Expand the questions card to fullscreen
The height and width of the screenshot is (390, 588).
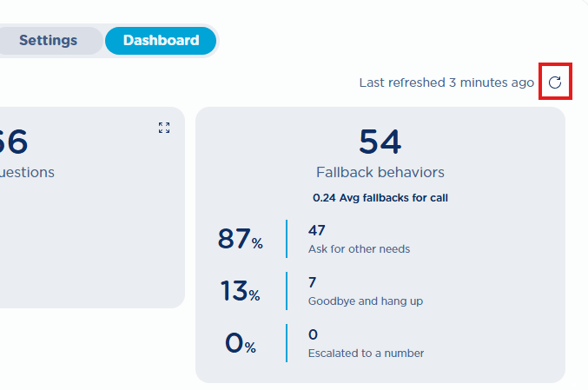164,128
